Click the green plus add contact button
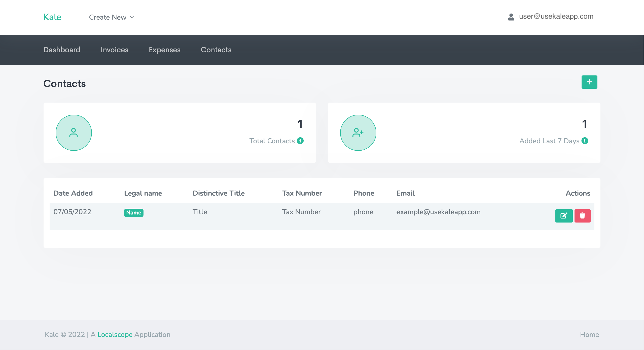This screenshot has width=644, height=350. 589,82
